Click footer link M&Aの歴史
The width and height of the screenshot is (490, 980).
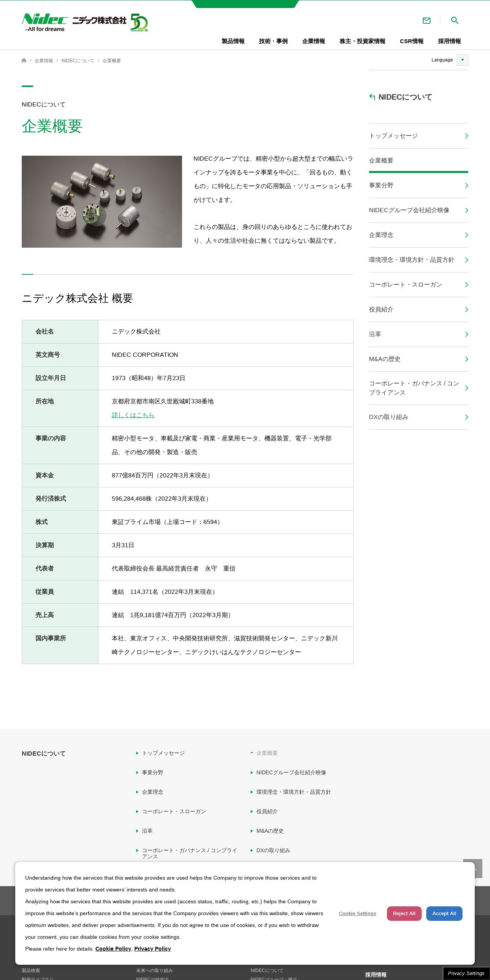point(270,831)
